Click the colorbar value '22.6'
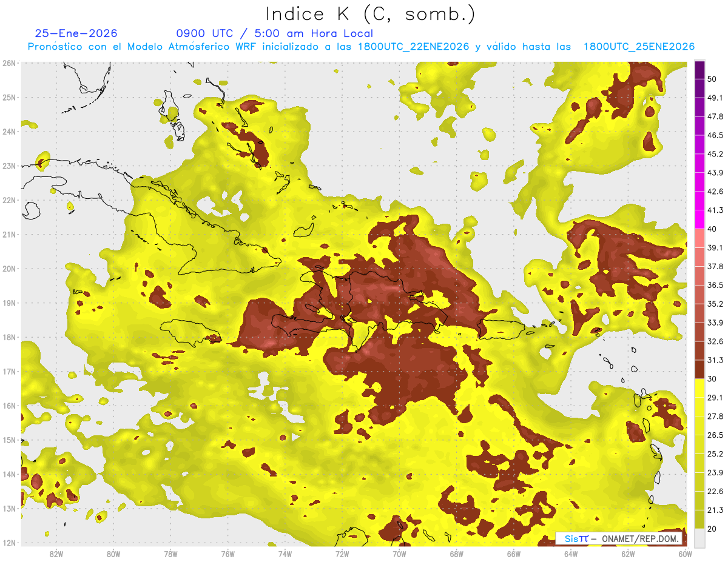The width and height of the screenshot is (728, 562). tap(715, 491)
